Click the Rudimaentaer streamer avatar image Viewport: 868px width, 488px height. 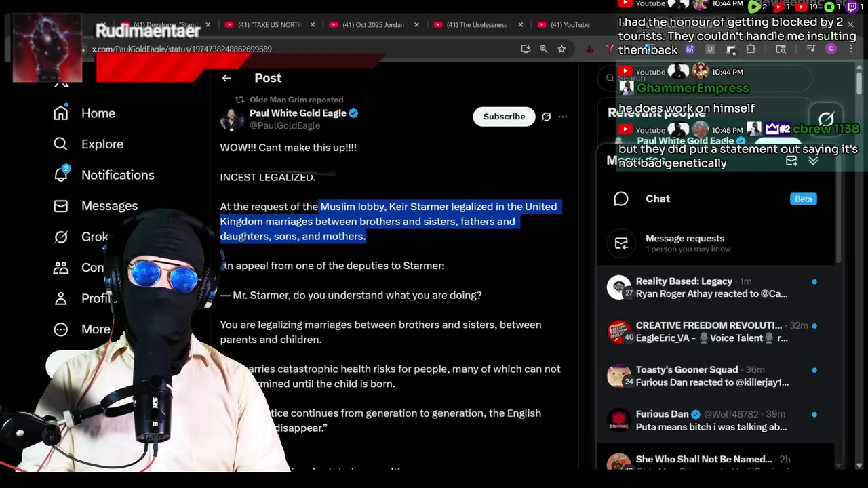click(47, 47)
